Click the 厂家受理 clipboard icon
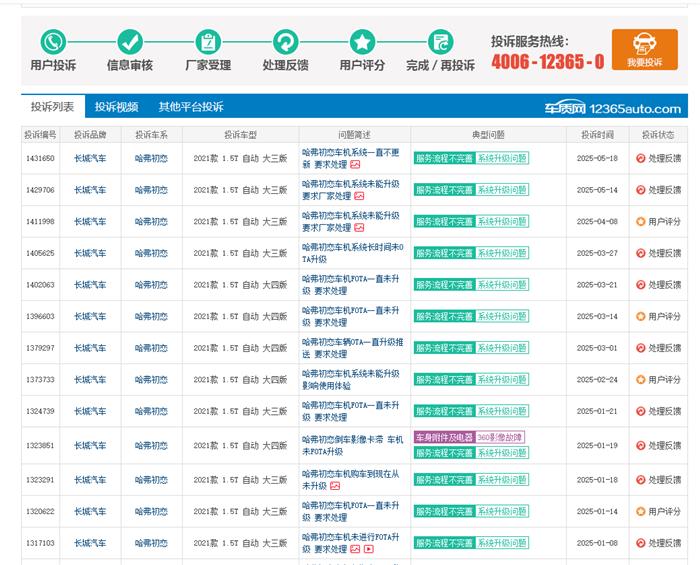 click(x=208, y=42)
